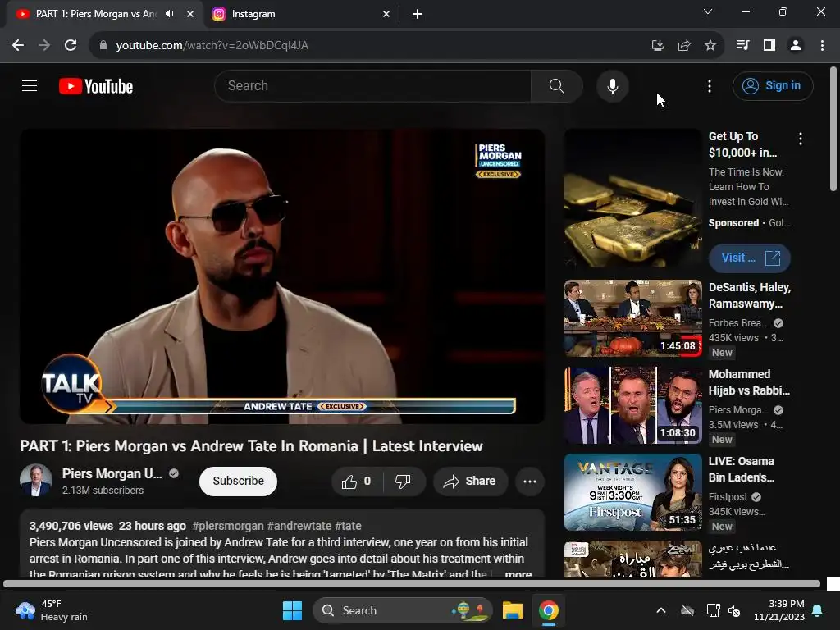840x630 pixels.
Task: Mute the tab via speaker icon
Action: [x=170, y=14]
